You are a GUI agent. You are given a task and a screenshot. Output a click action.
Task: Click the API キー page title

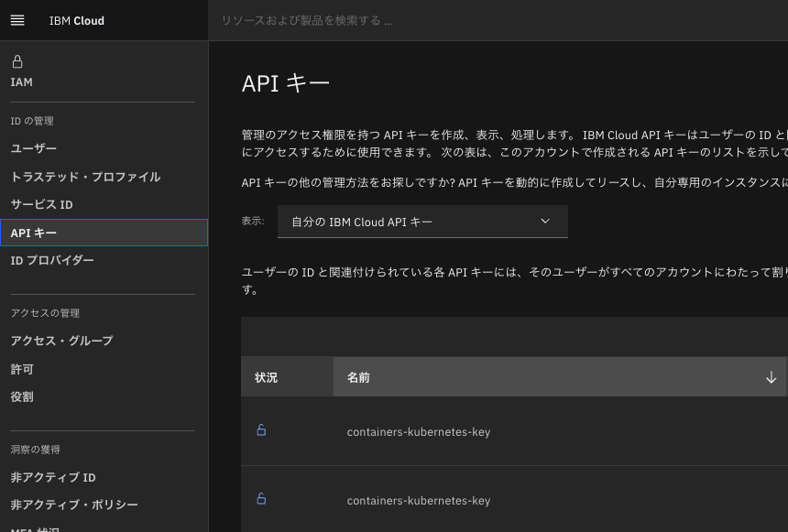(286, 83)
